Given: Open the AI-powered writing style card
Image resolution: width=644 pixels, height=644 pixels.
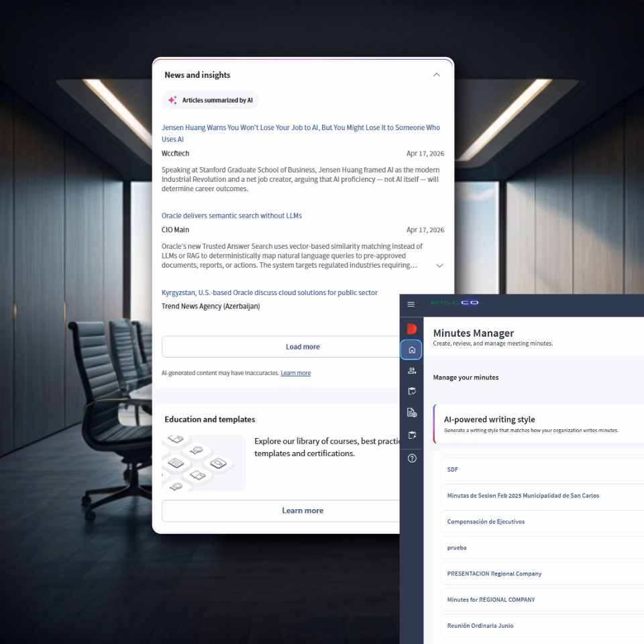Looking at the screenshot, I should 539,424.
